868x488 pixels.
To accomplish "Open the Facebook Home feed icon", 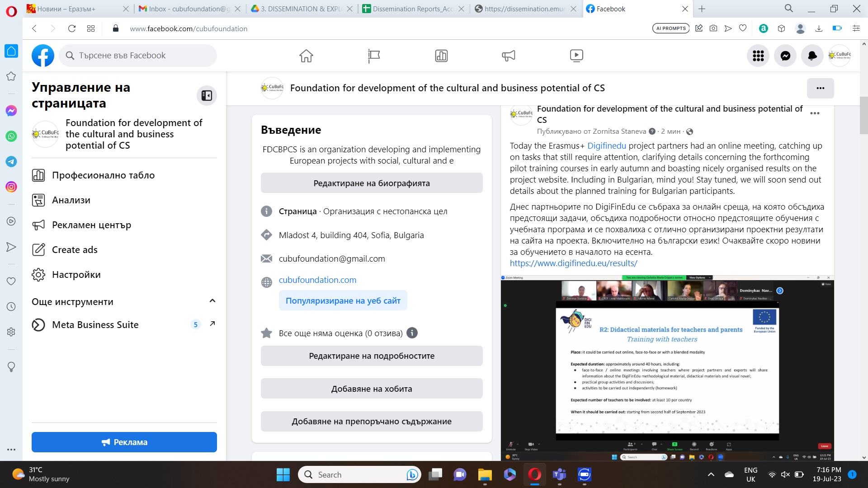I will (306, 56).
